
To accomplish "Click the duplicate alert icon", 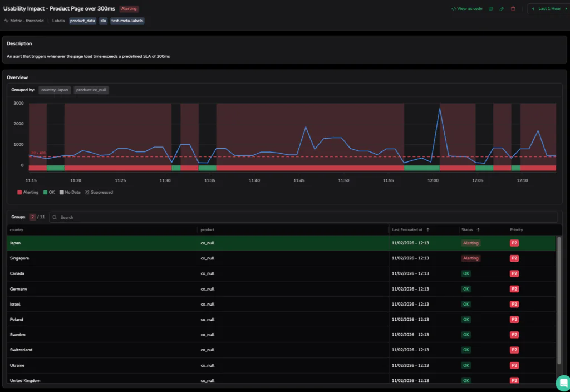I will click(x=490, y=9).
